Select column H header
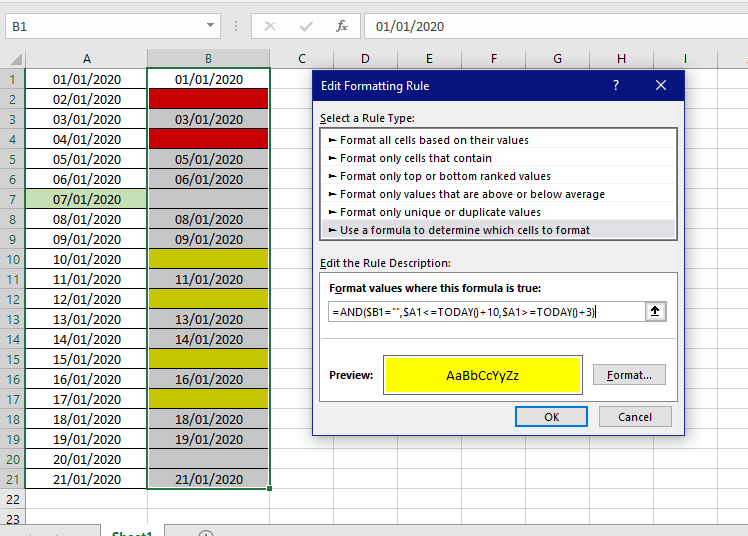The image size is (748, 536). 621,59
